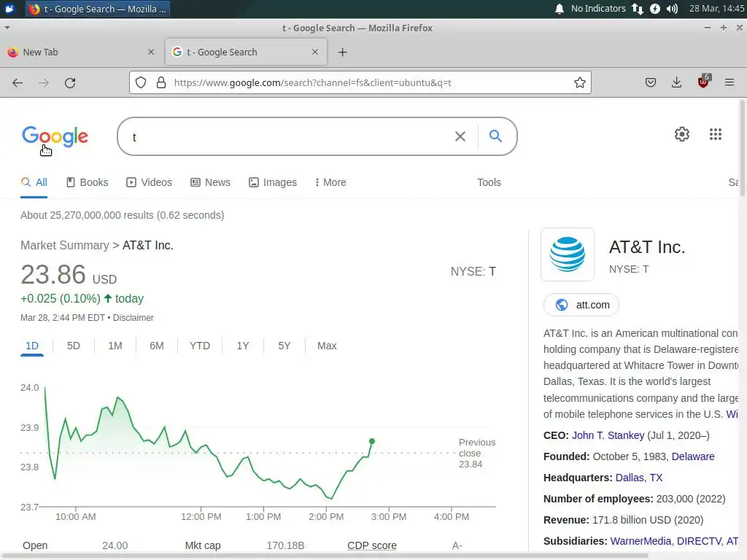Screen dimensions: 747x560
Task: Select the 5Y chart range
Action: [284, 346]
